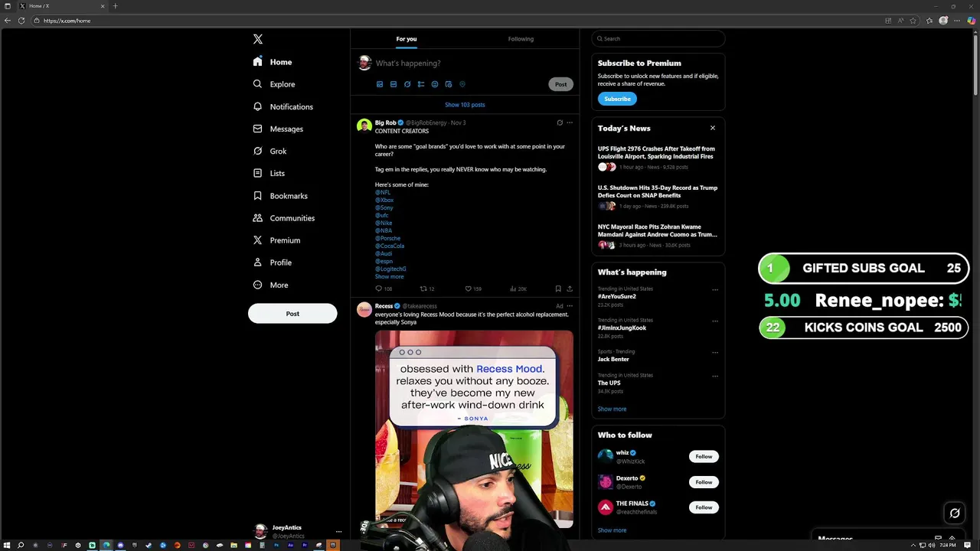Expand the More menu in sidebar
The width and height of the screenshot is (980, 551).
point(270,285)
